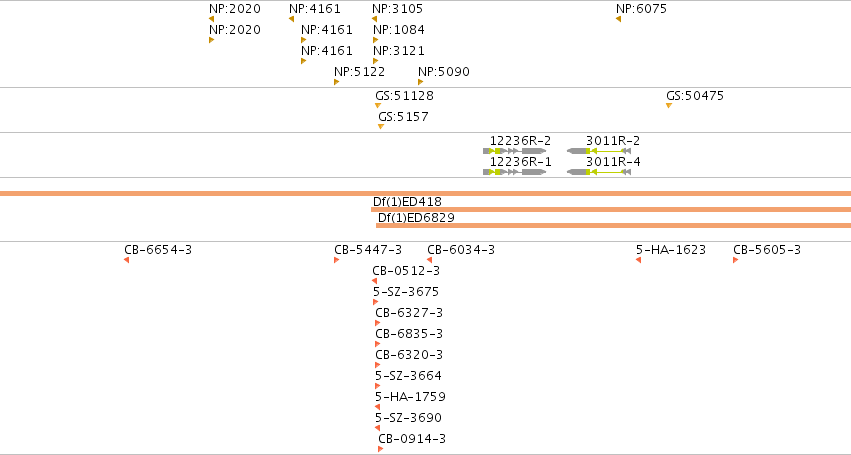Click the 5-SZ-3690 label text
Viewport: 851px width, 455px height.
coord(408,418)
